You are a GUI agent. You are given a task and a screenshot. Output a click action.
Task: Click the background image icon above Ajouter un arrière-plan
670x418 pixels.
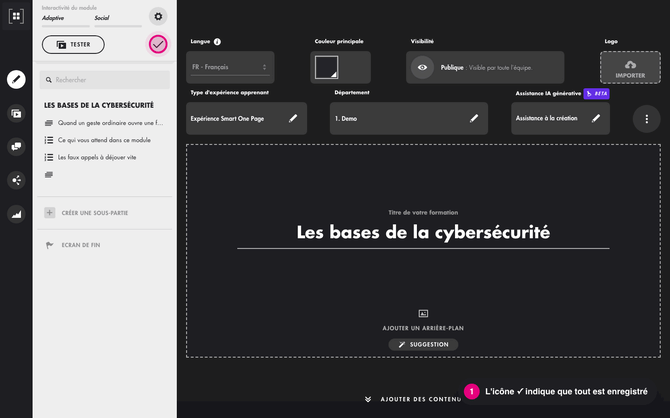click(423, 314)
